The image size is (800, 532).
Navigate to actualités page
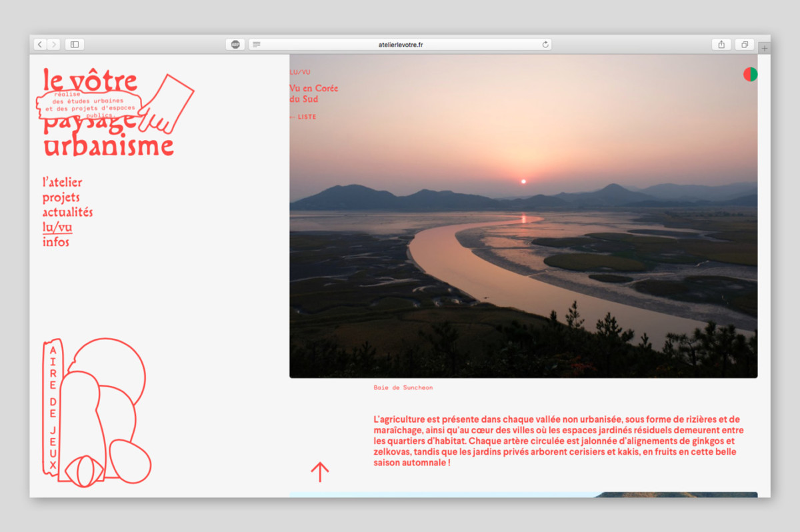pyautogui.click(x=67, y=212)
